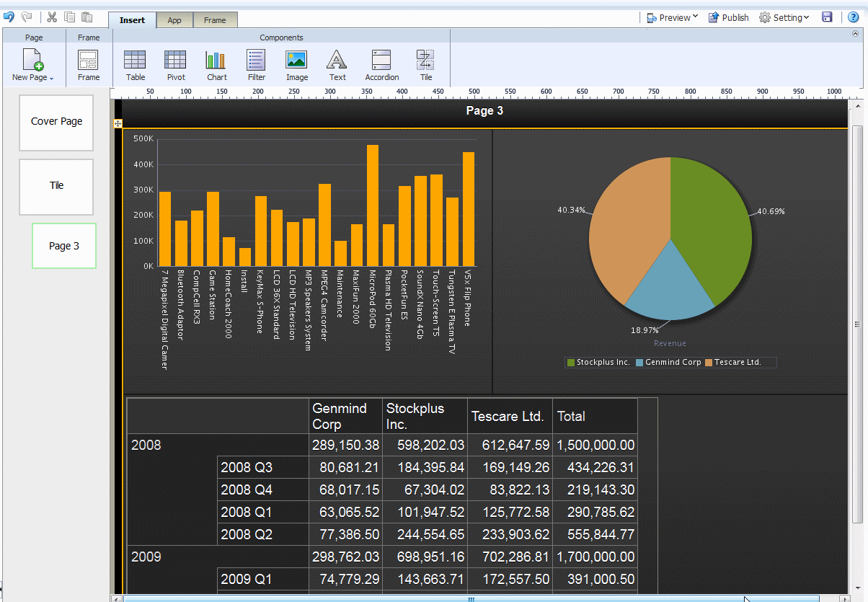The image size is (868, 602).
Task: Click the Redo arrow icon
Action: 27,17
